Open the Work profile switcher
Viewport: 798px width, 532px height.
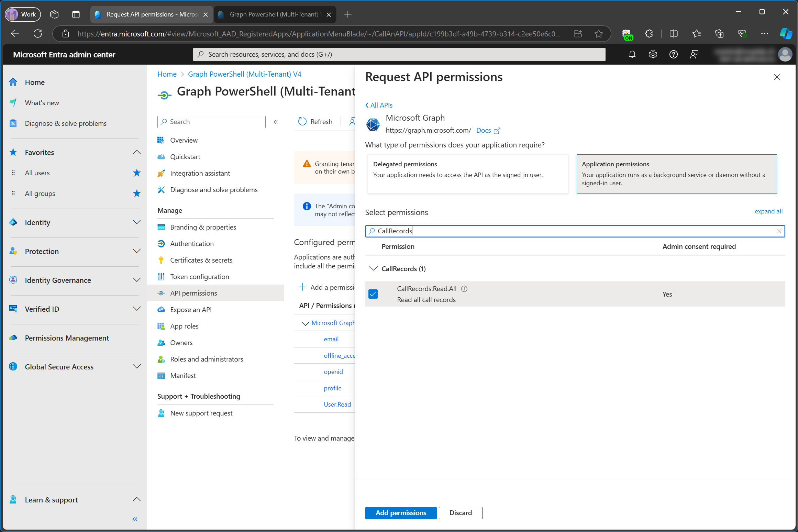(23, 14)
